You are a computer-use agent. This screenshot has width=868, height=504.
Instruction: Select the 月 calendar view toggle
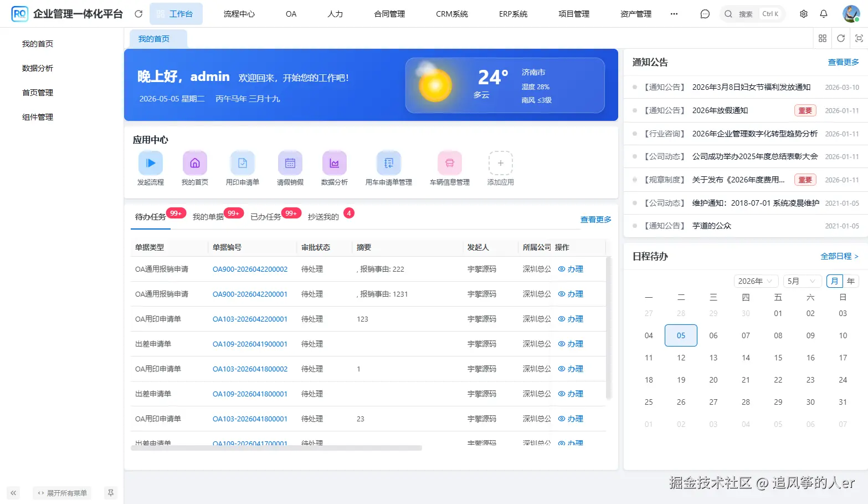pyautogui.click(x=834, y=281)
